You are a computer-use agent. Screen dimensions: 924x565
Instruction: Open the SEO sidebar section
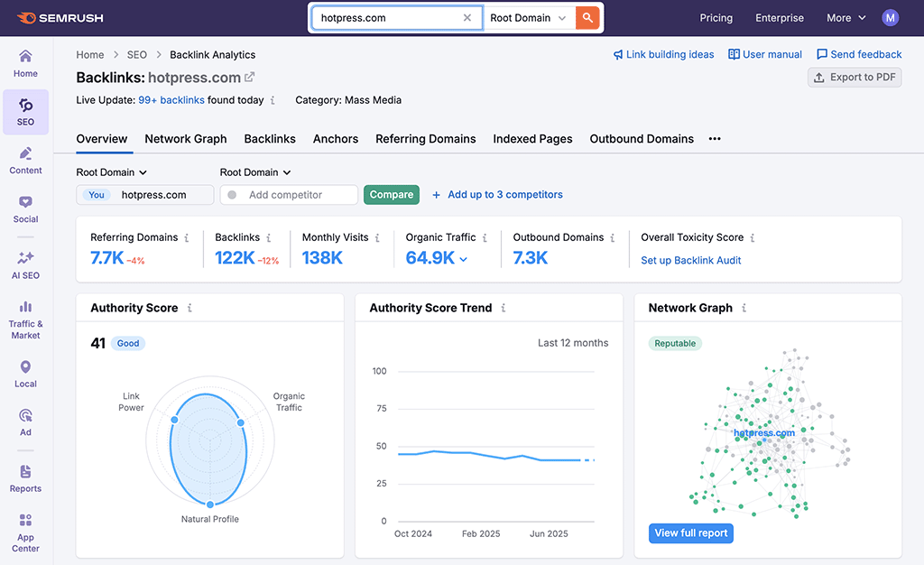tap(25, 112)
